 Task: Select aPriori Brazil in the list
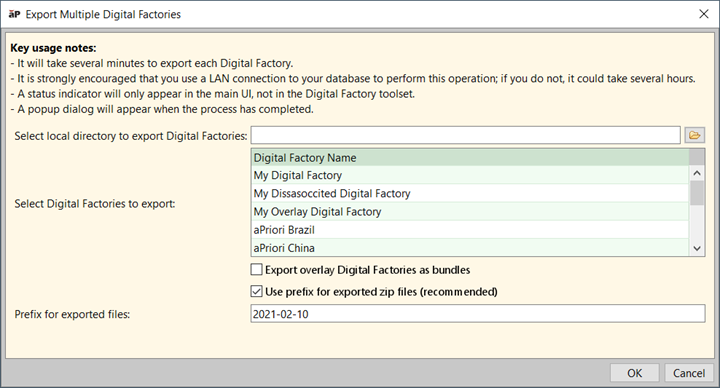pos(470,230)
